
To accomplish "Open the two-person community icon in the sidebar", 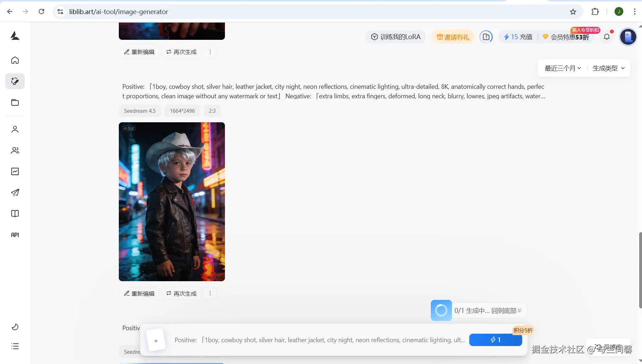I will (15, 150).
